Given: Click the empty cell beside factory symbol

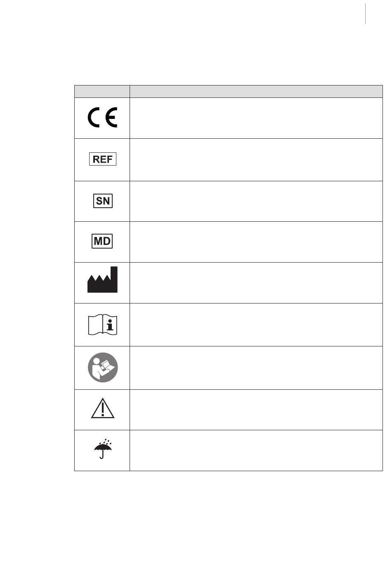Looking at the screenshot, I should 256,283.
